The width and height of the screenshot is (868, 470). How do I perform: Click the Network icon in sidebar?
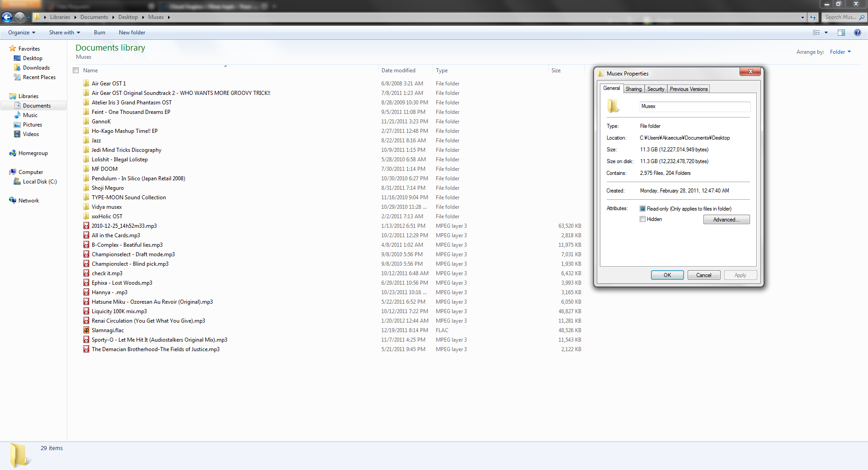(x=13, y=201)
